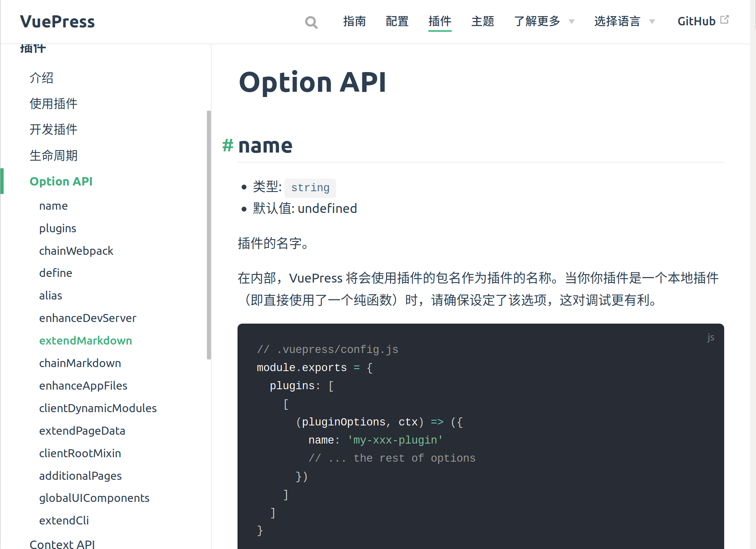This screenshot has height=549, width=756.
Task: Click the sidebar scrollbar thumb
Action: pos(209,235)
